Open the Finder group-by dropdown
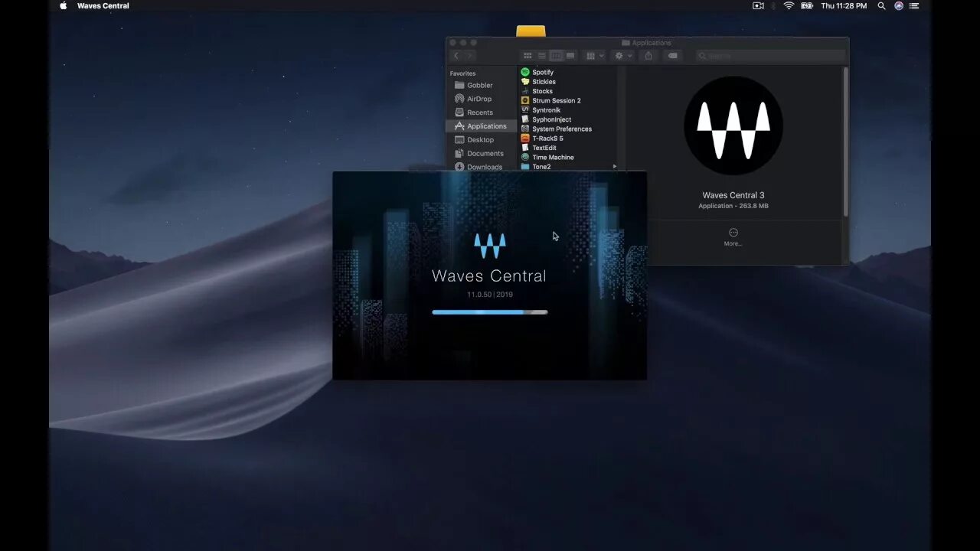980x551 pixels. [594, 56]
